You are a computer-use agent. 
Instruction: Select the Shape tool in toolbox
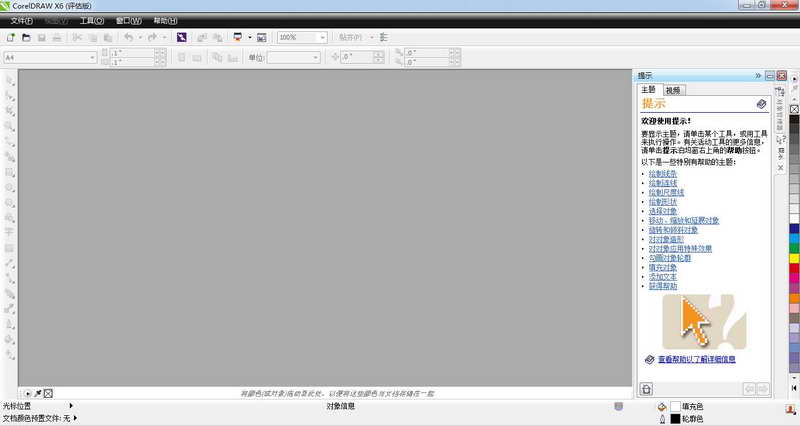[10, 96]
